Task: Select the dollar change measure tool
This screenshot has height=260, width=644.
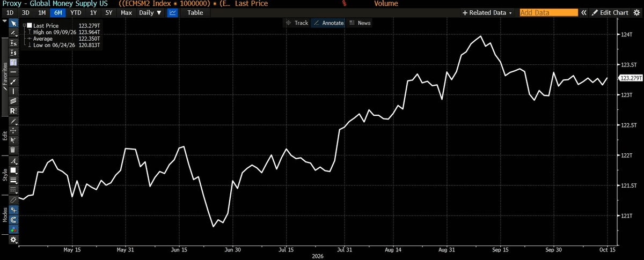Action: point(13,53)
